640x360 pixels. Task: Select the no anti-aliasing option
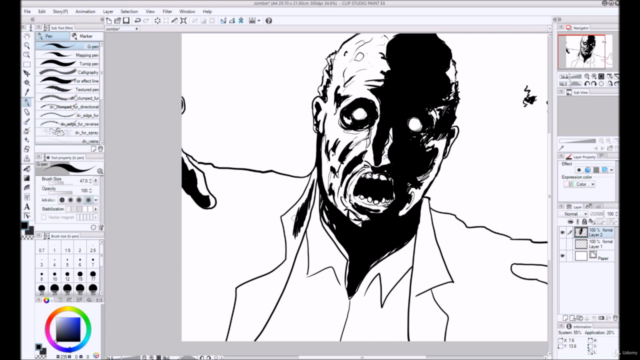pyautogui.click(x=62, y=200)
